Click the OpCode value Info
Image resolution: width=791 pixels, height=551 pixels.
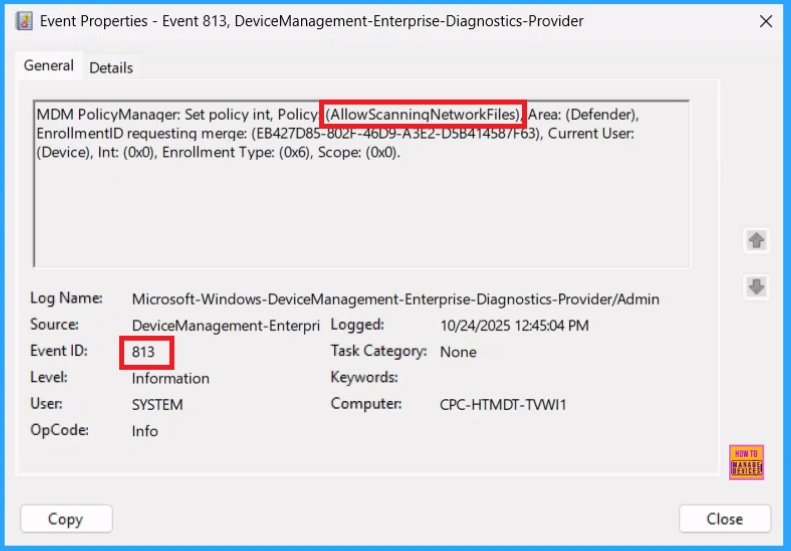[x=145, y=431]
